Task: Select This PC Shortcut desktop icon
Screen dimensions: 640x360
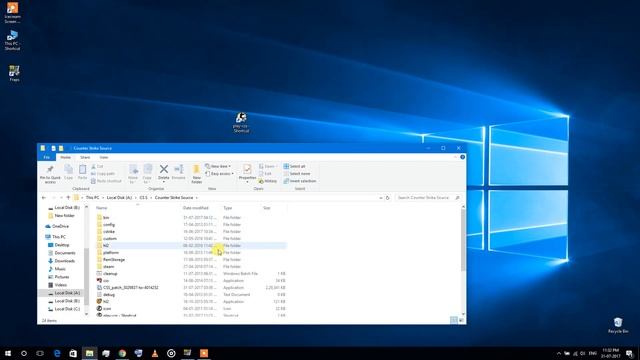Action: coord(12,40)
